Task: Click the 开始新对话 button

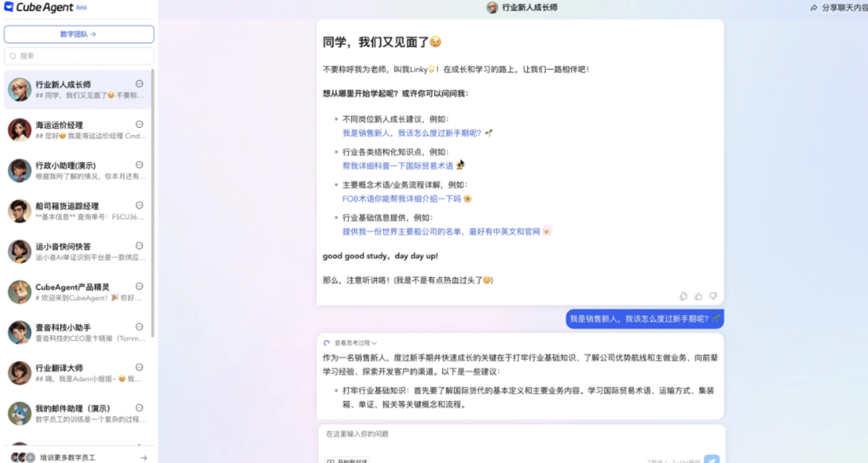Action: coord(347,461)
